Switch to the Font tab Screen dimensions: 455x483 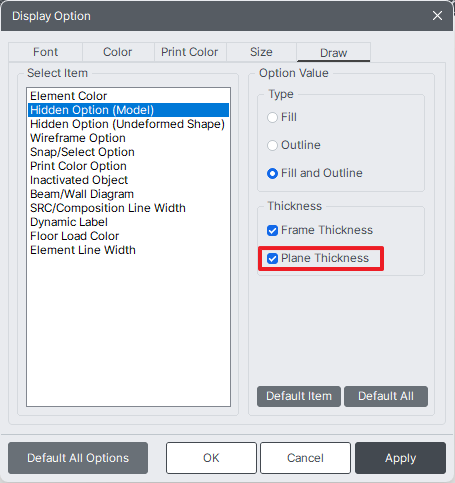coord(45,52)
